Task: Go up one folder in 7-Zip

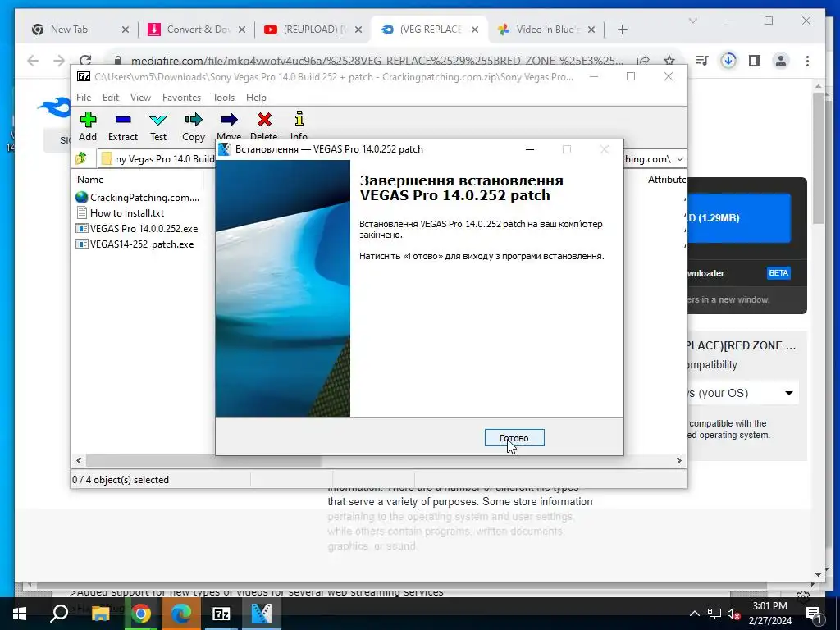Action: pyautogui.click(x=81, y=158)
